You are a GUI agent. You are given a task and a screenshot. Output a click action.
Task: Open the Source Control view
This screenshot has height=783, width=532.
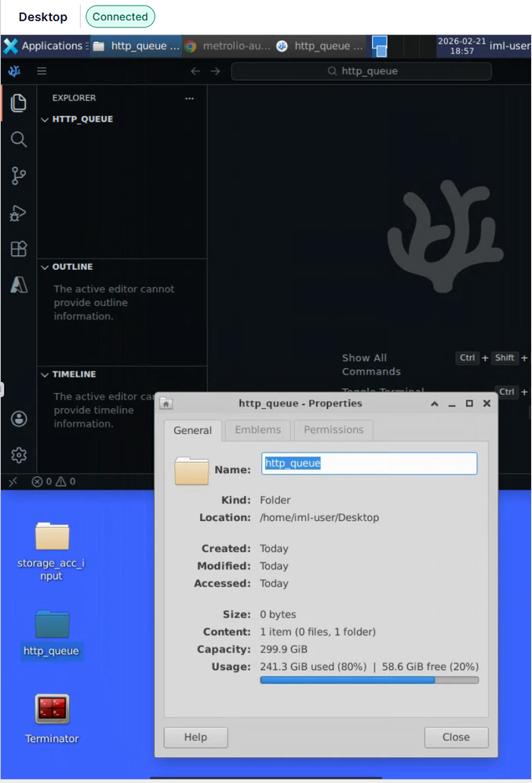pos(19,176)
